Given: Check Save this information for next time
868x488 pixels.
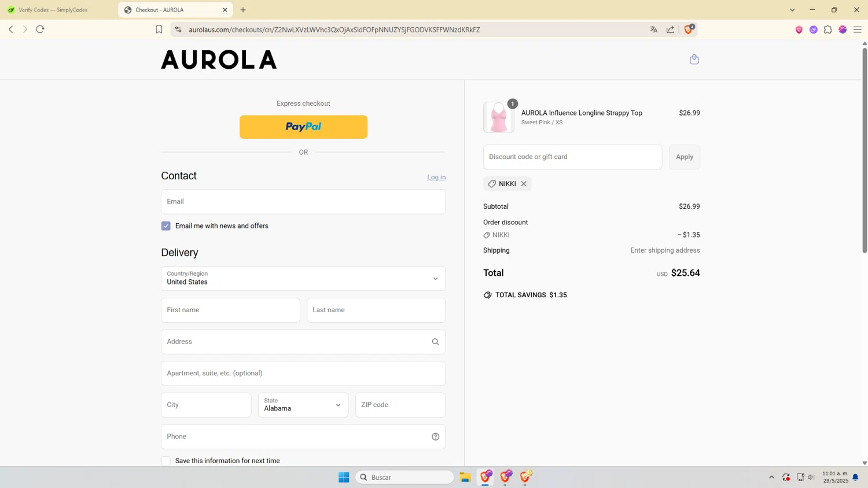Looking at the screenshot, I should [x=166, y=461].
